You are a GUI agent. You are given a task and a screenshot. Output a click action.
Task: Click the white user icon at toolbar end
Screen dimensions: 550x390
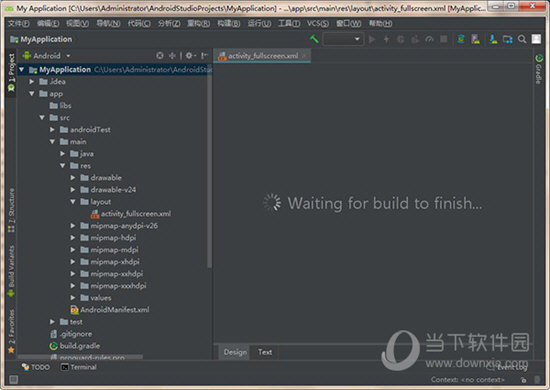(x=536, y=39)
